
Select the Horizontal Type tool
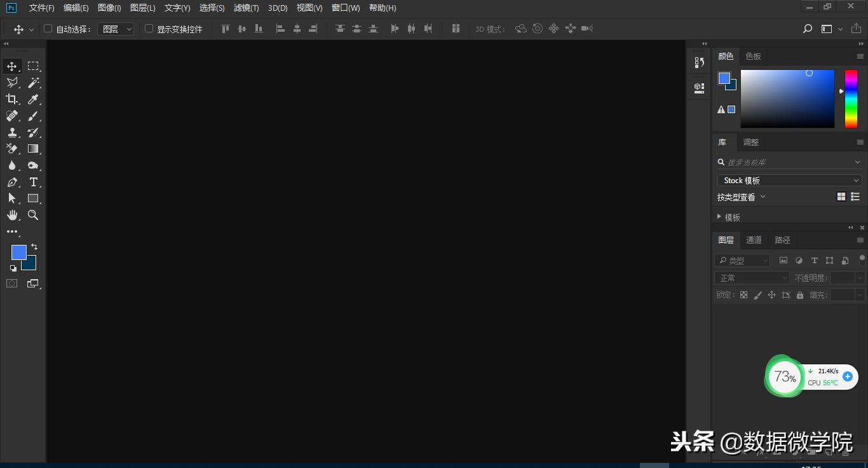tap(33, 182)
